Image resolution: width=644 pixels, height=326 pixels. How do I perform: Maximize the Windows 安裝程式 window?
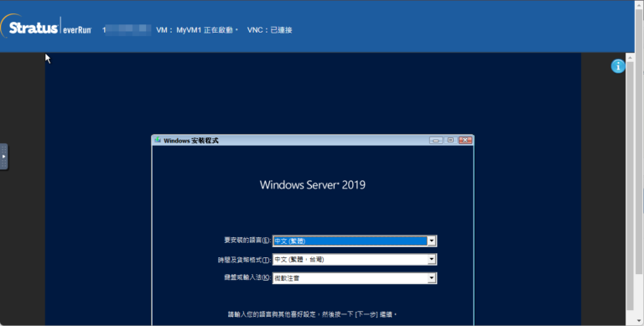point(450,141)
